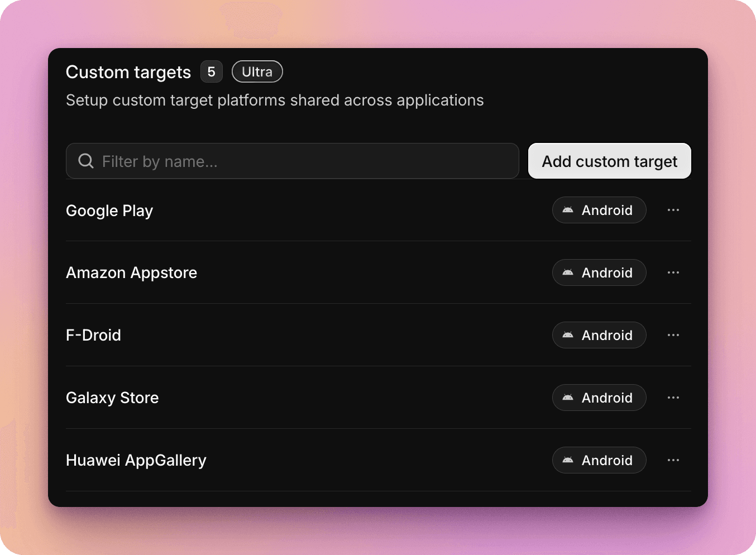The width and height of the screenshot is (756, 555).
Task: Open the three-dot menu for F-Droid
Action: pos(673,335)
